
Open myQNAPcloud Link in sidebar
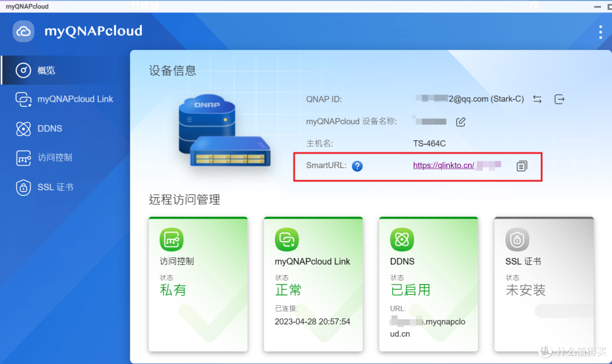pyautogui.click(x=65, y=99)
